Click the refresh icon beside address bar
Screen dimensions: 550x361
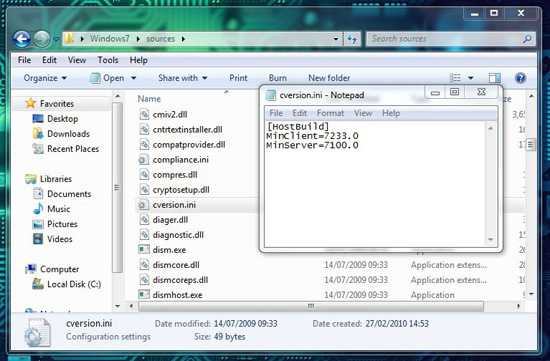click(352, 39)
